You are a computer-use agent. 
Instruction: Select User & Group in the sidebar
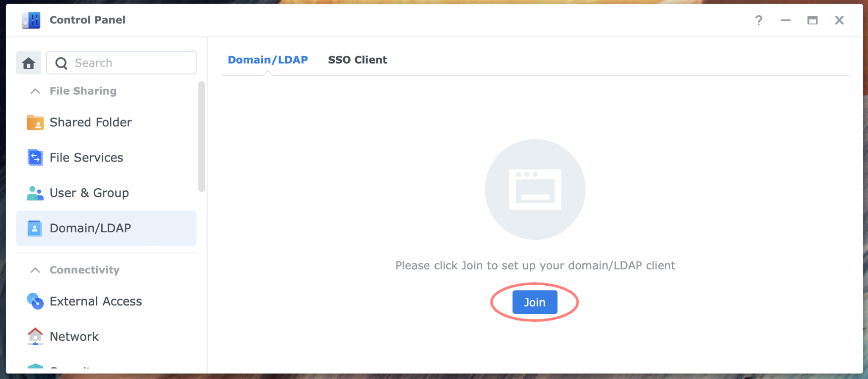[89, 193]
